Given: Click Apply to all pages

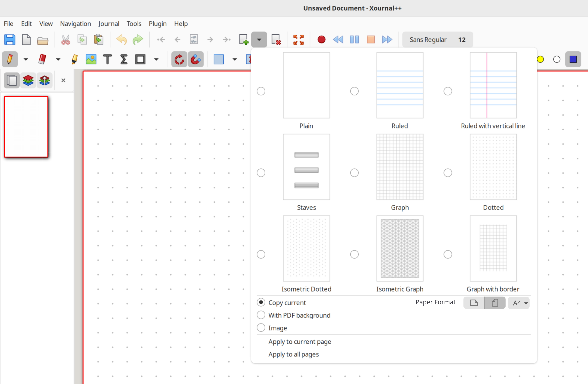Looking at the screenshot, I should click(294, 354).
